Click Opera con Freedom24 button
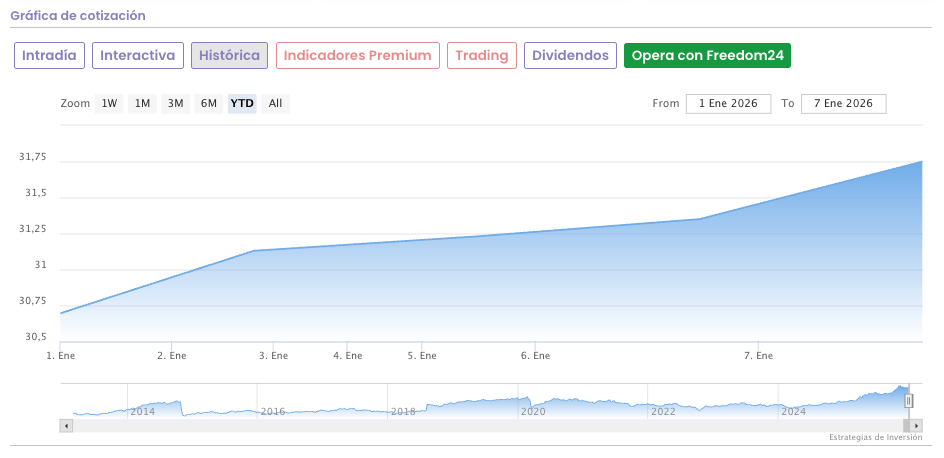Viewport: 944px width, 458px height. click(707, 56)
